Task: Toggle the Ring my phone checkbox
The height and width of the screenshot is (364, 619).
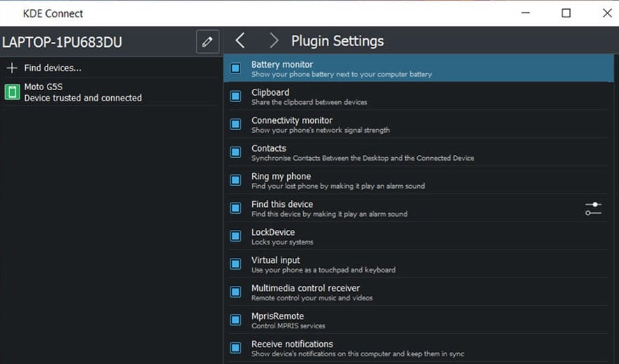Action: (235, 180)
